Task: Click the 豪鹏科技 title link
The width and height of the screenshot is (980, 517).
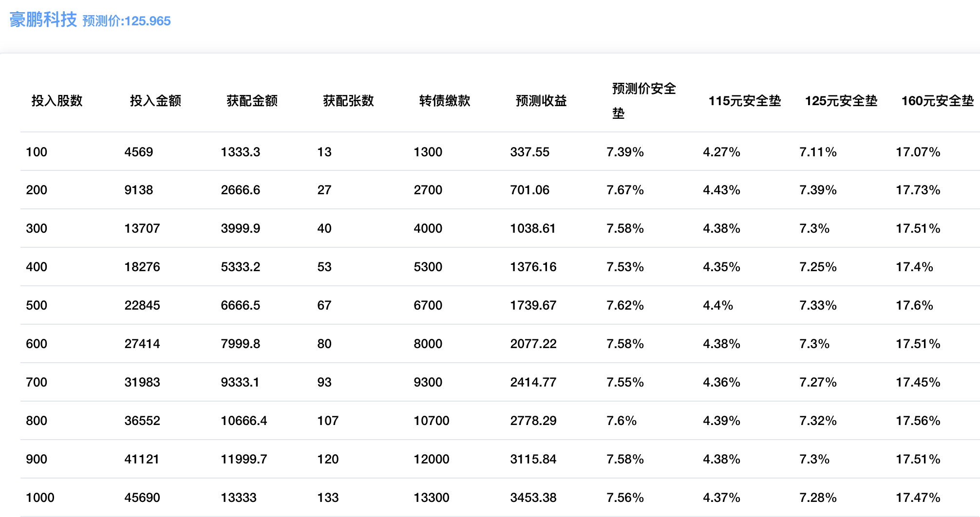Action: pyautogui.click(x=43, y=20)
